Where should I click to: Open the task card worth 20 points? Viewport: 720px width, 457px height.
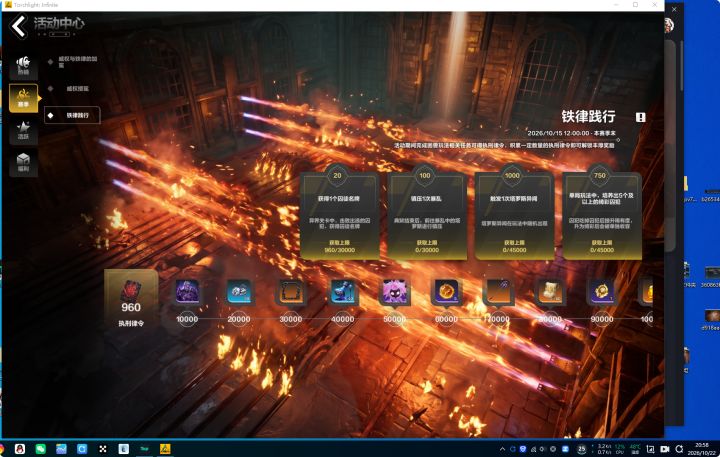[x=339, y=212]
